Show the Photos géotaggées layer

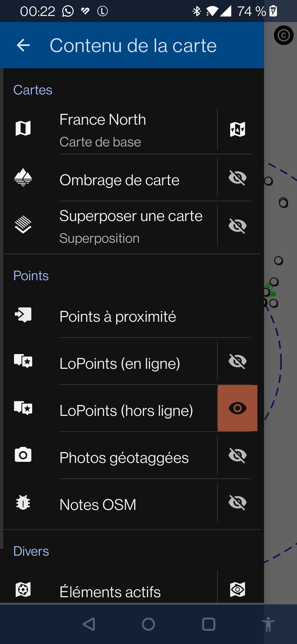tap(237, 455)
